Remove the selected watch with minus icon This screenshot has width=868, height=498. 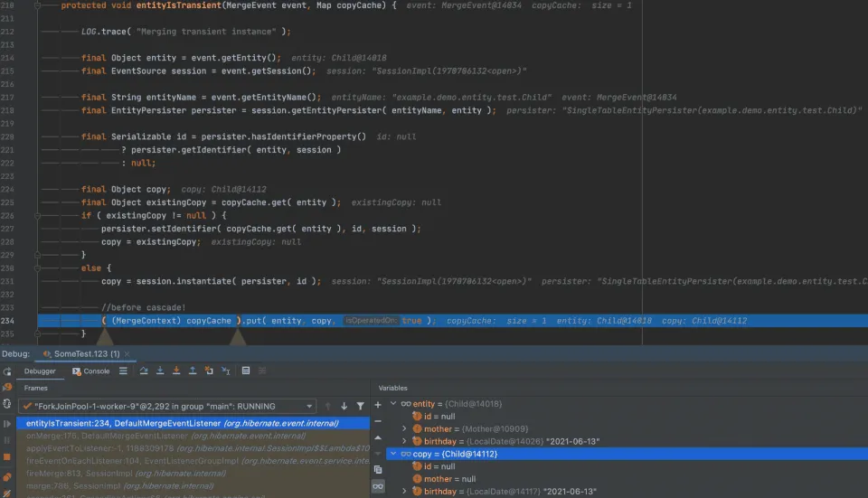point(378,421)
